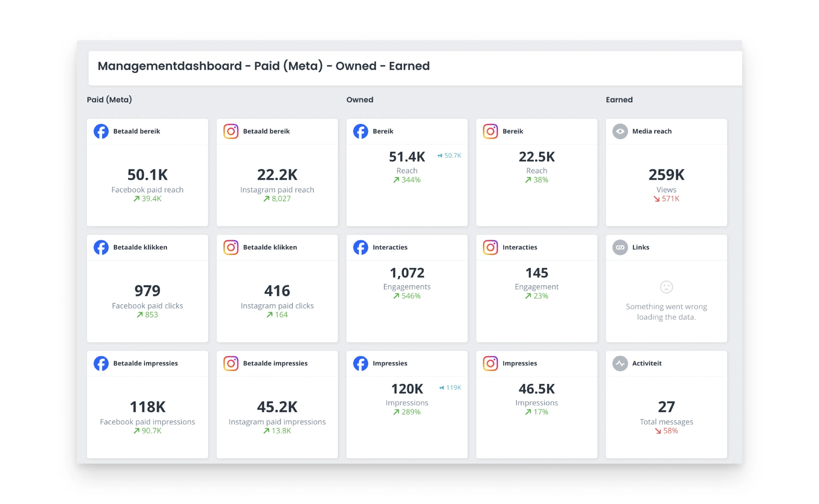Click the Facebook icon on the Impressies card
819x504 pixels.
click(361, 363)
